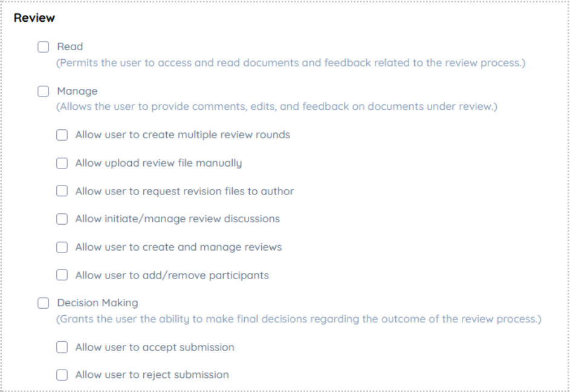Enable the manual review file upload checkbox
Screen dimensions: 570x392
coord(62,163)
